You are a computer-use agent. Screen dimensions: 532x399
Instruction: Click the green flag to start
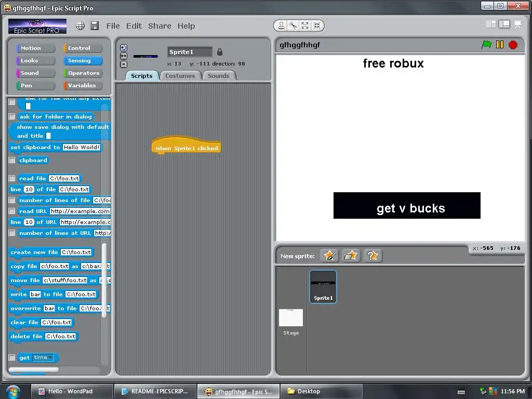point(486,45)
